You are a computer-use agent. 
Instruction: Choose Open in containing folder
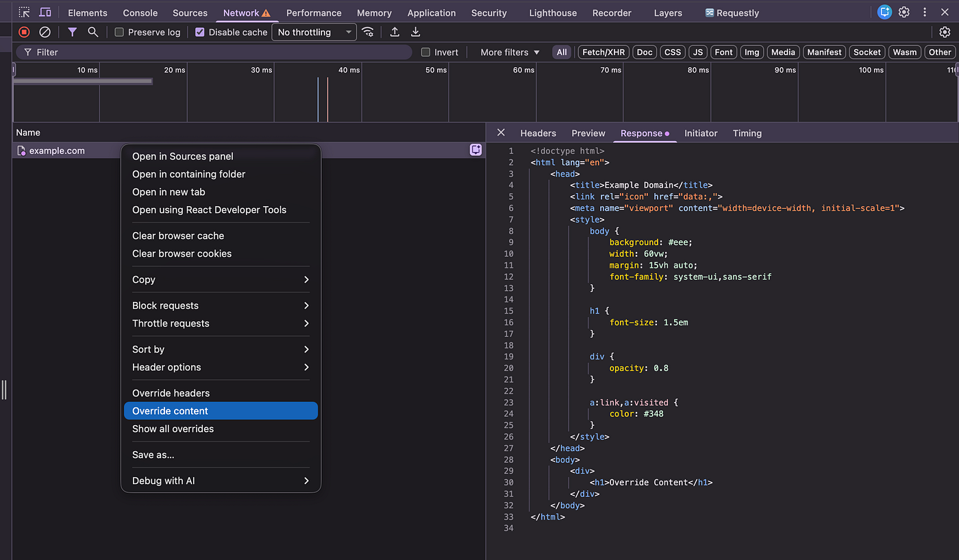[221, 174]
